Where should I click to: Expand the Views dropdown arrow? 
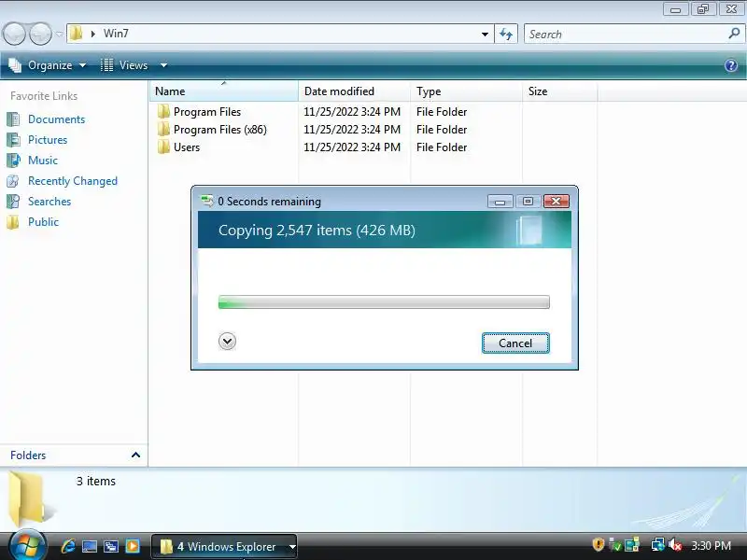[163, 65]
